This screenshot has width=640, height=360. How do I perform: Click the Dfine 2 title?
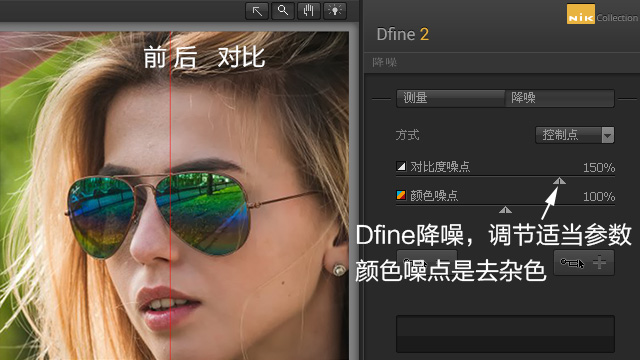[402, 34]
